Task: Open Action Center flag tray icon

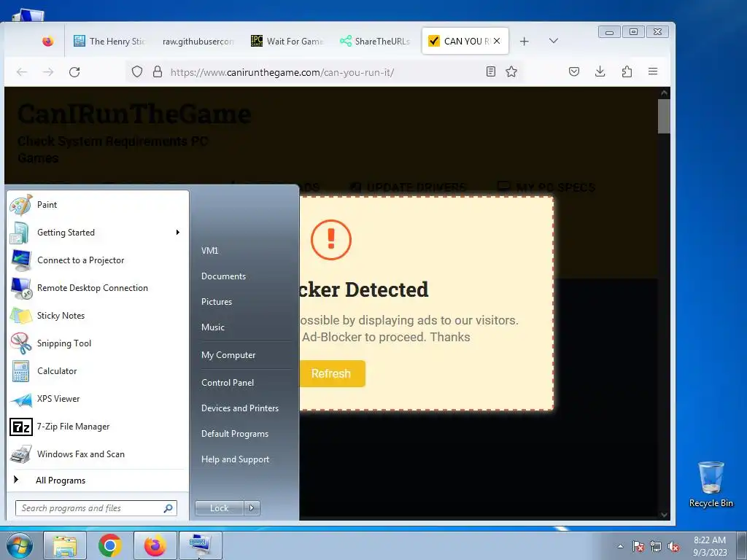Action: [638, 546]
